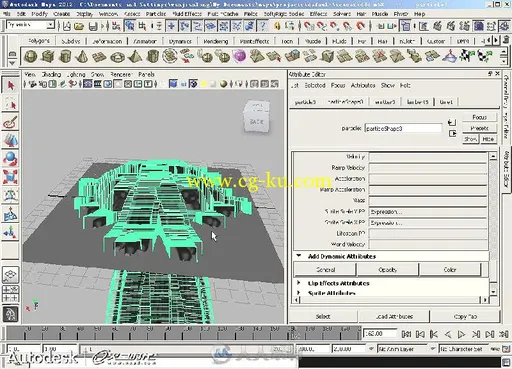The width and height of the screenshot is (512, 369).
Task: Create a polygon pyramid from shelf
Action: [135, 56]
